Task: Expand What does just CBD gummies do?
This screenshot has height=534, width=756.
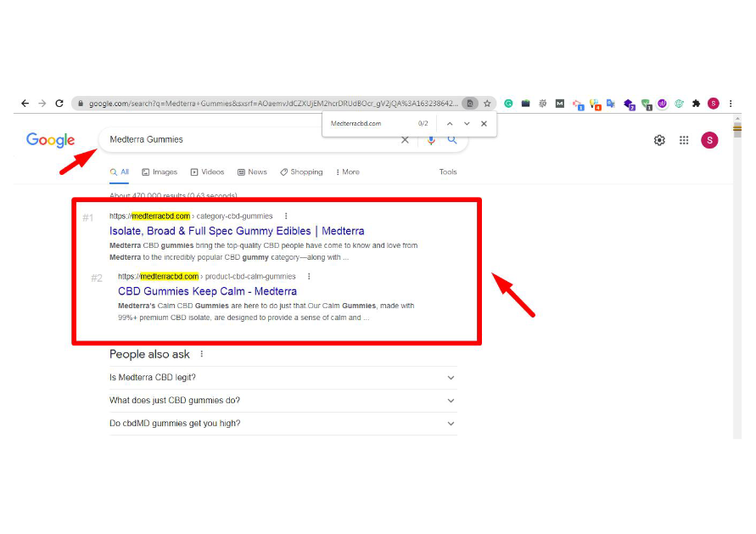Action: 283,401
